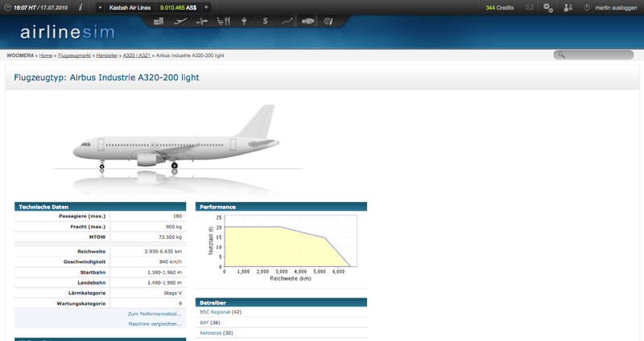Expand the airline selector dropdown arrow
Image resolution: width=644 pixels, height=341 pixels.
point(100,7)
